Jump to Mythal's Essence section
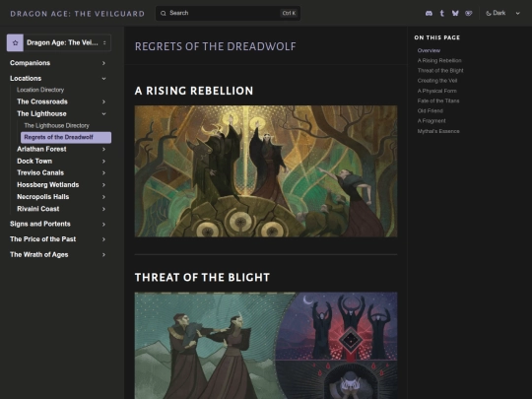The width and height of the screenshot is (532, 399). (438, 131)
